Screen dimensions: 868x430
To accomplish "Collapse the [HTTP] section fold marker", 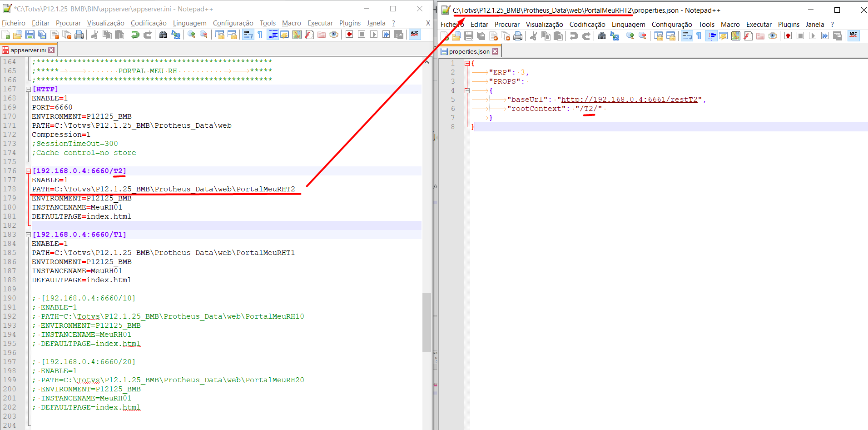I will click(x=28, y=89).
